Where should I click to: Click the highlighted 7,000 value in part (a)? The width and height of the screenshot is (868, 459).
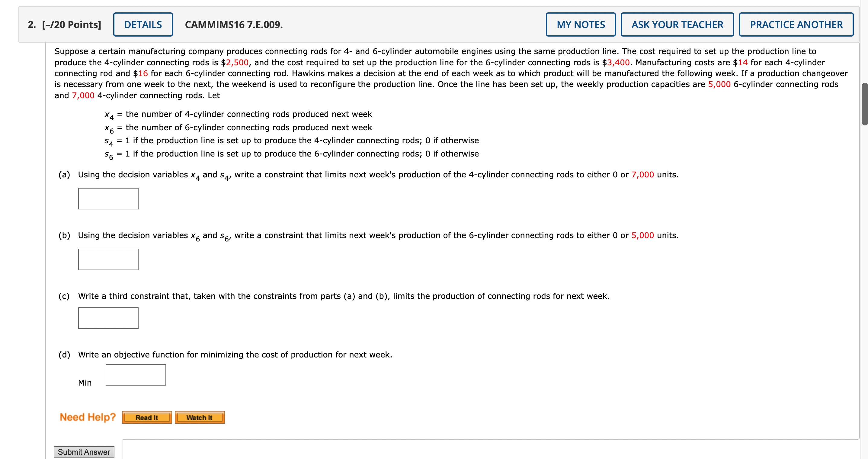point(643,175)
